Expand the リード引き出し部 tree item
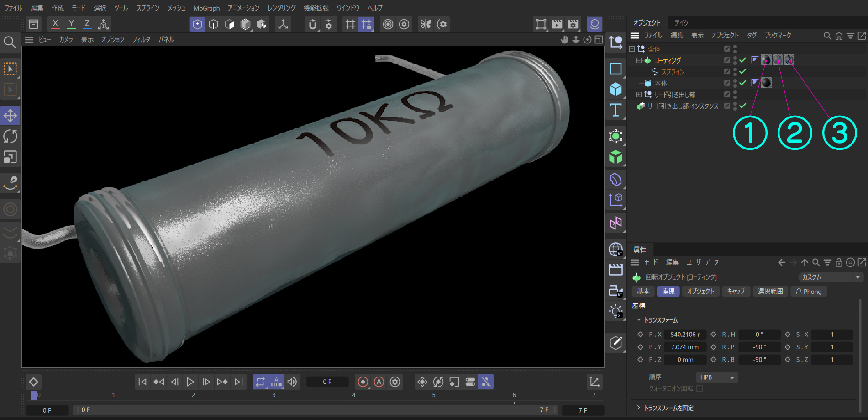The image size is (868, 420). coord(639,95)
